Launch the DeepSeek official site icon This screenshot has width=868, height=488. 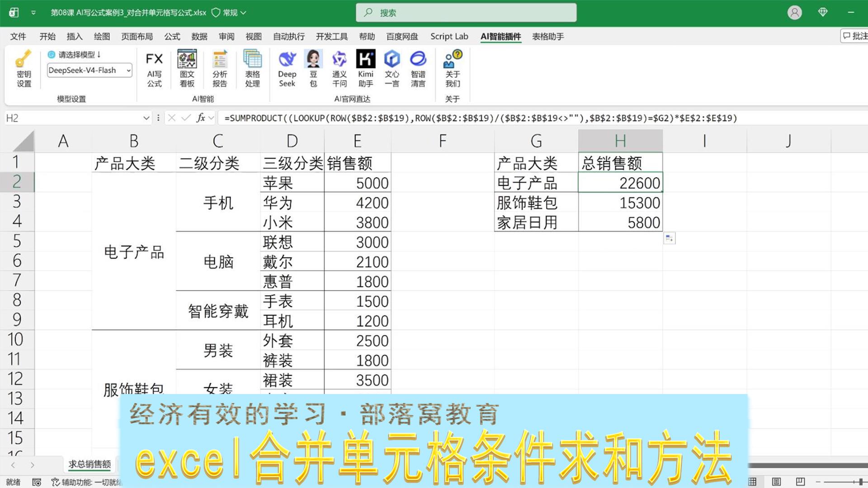point(287,69)
